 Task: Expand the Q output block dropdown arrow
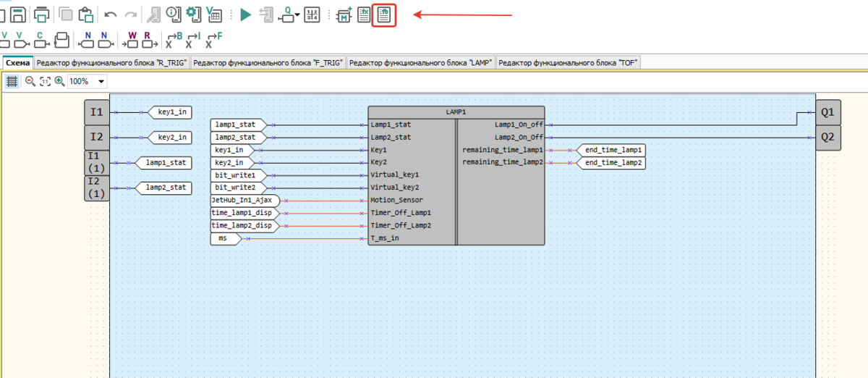point(297,16)
